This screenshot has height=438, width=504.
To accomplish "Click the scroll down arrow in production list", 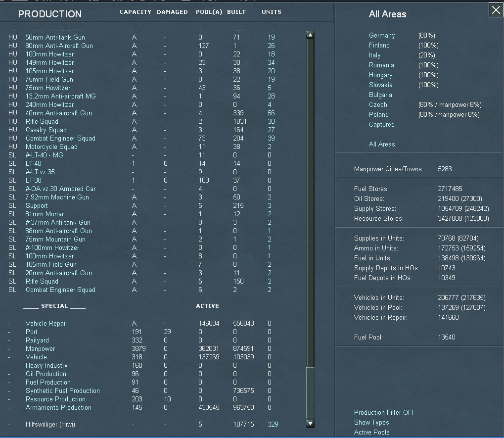I will [x=310, y=423].
